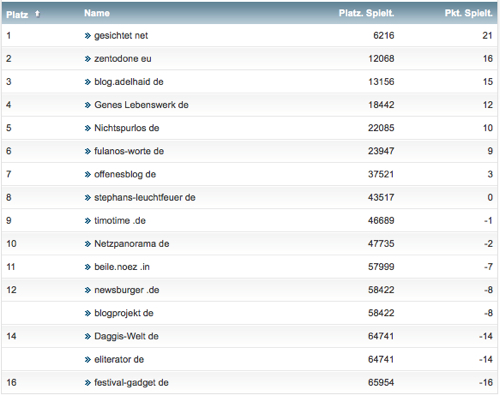
Task: Open the fulanos-worte de link
Action: point(129,151)
